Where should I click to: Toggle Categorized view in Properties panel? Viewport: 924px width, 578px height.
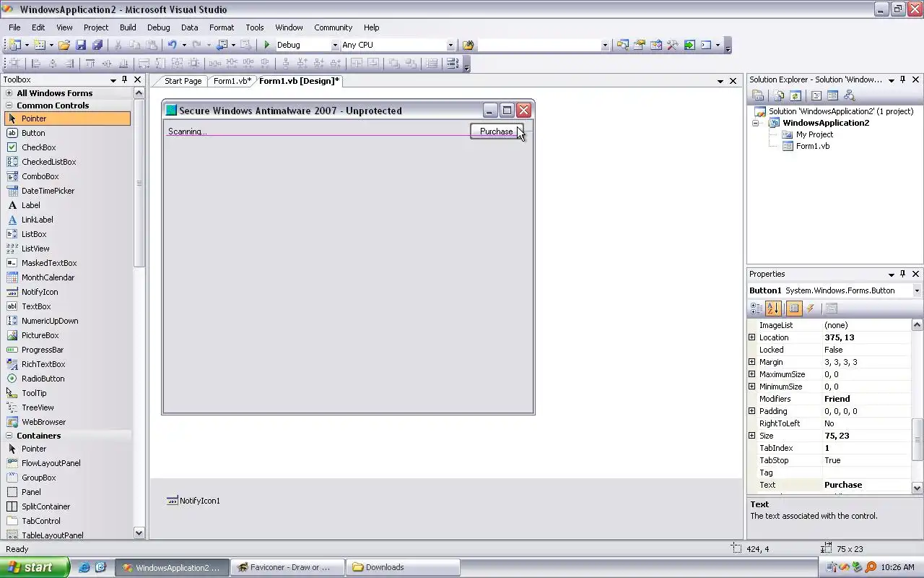point(757,309)
